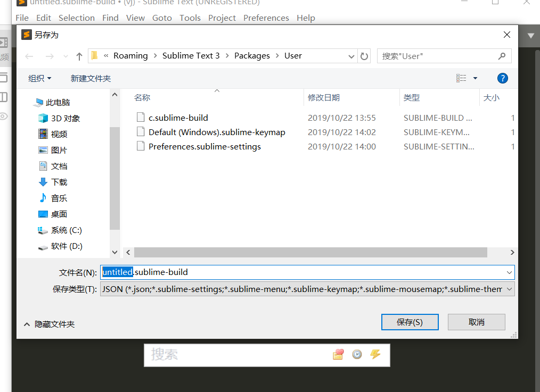The height and width of the screenshot is (392, 540).
Task: Click the c.sublime-build file icon
Action: click(x=141, y=118)
